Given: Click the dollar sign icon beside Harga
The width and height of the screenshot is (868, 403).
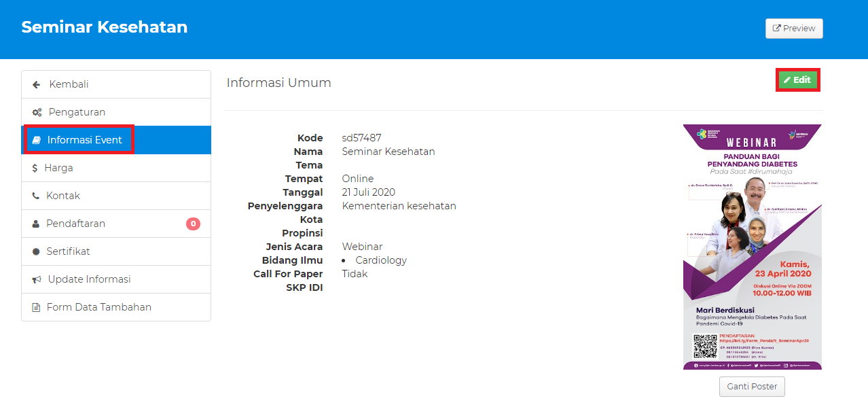Looking at the screenshot, I should pos(35,169).
